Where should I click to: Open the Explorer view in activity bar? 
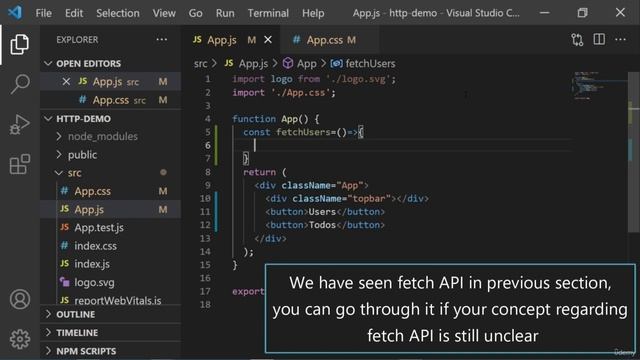click(20, 44)
